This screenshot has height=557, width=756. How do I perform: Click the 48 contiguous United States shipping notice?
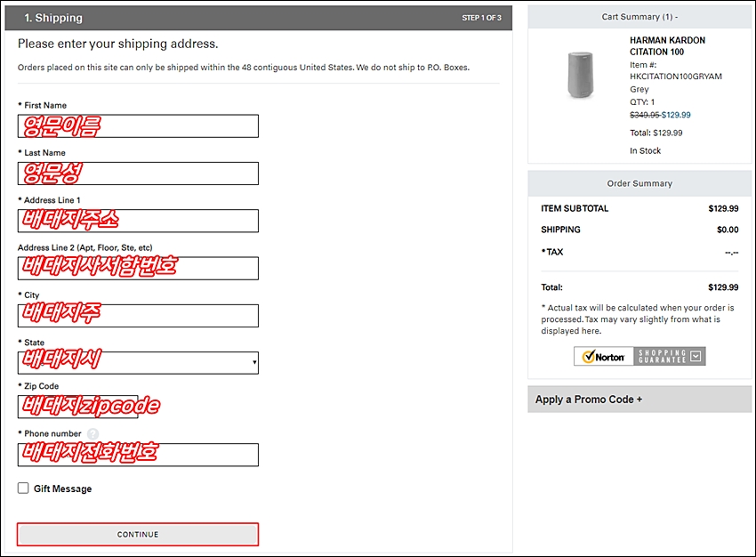244,68
